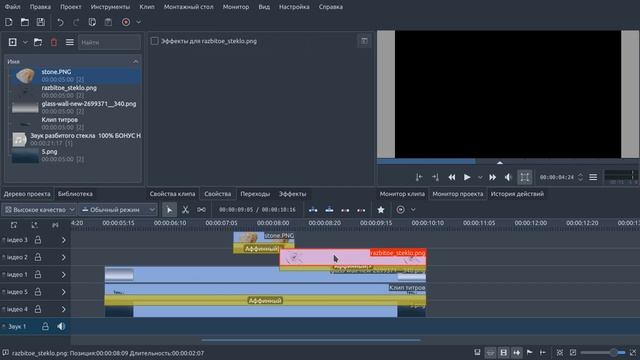Fast forward playback in the monitor
640x360 pixels.
493,177
